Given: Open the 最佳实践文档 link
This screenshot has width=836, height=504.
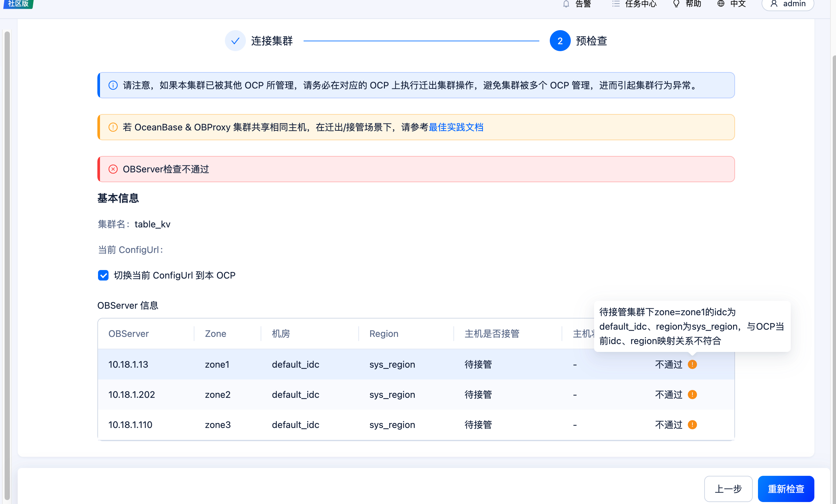Looking at the screenshot, I should (x=456, y=127).
